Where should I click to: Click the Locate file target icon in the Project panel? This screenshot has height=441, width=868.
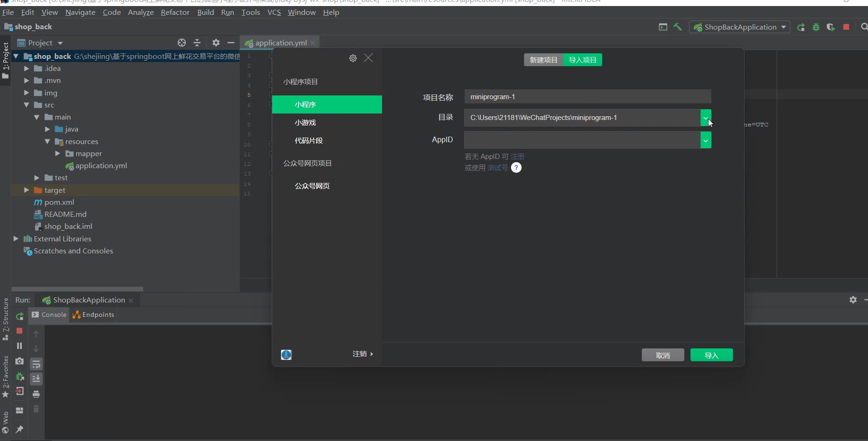[182, 43]
